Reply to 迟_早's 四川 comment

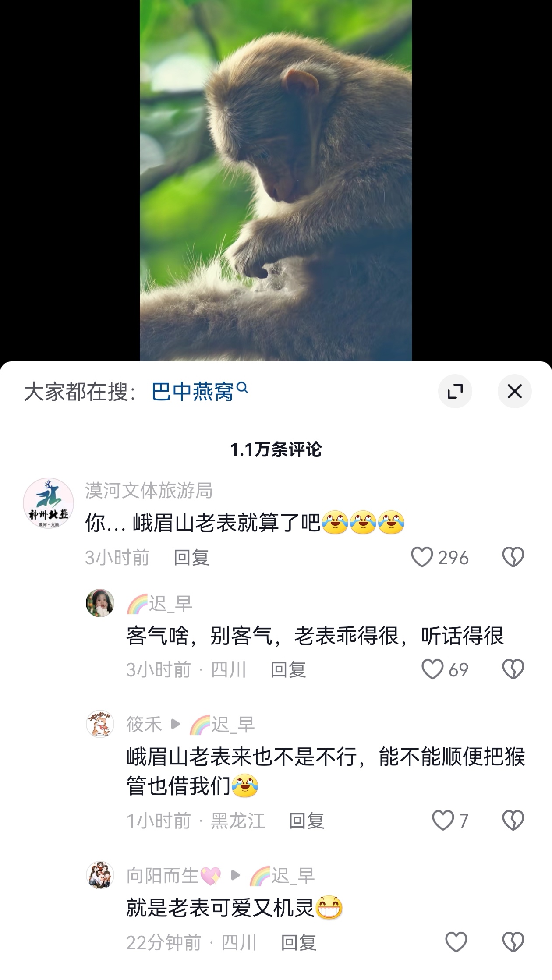pyautogui.click(x=288, y=670)
